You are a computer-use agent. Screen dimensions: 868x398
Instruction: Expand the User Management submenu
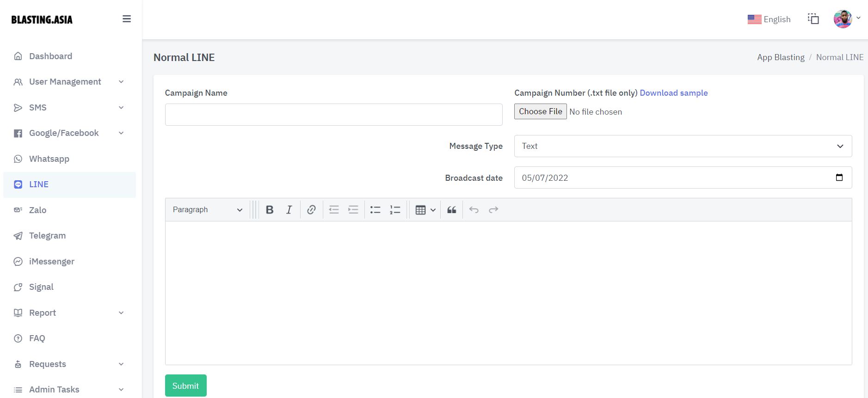click(121, 82)
